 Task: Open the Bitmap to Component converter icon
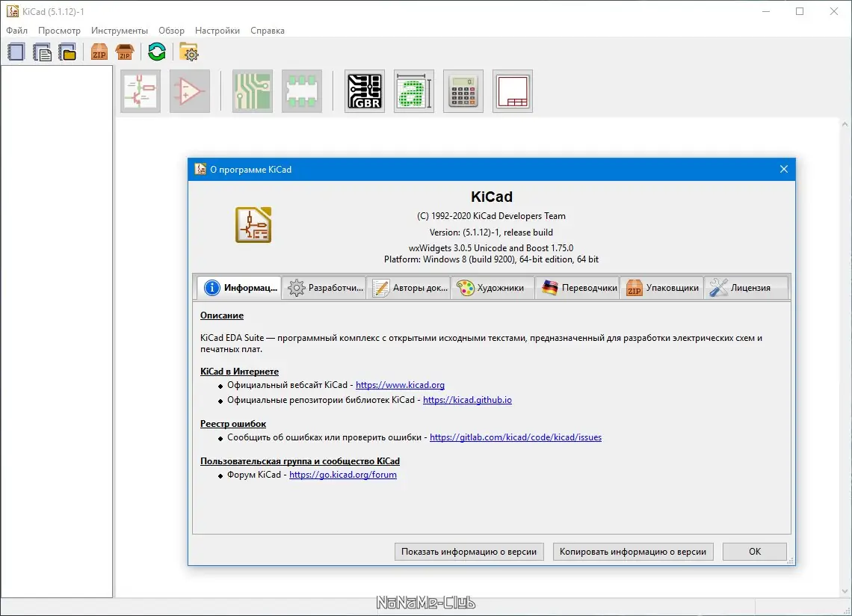[x=413, y=90]
